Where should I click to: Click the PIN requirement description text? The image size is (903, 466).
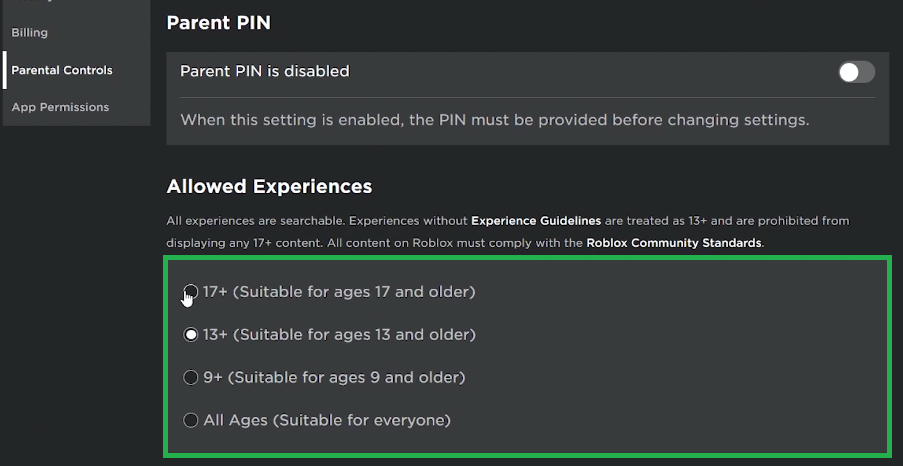pos(495,120)
